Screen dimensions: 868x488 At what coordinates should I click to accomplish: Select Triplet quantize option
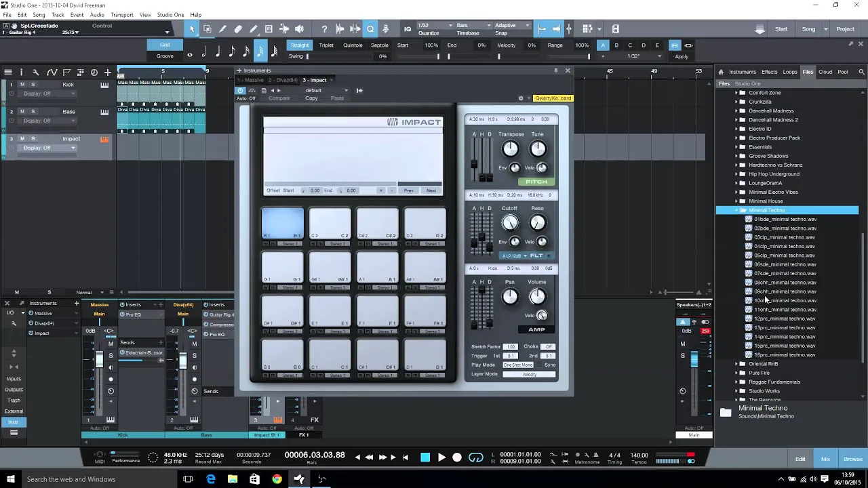326,45
